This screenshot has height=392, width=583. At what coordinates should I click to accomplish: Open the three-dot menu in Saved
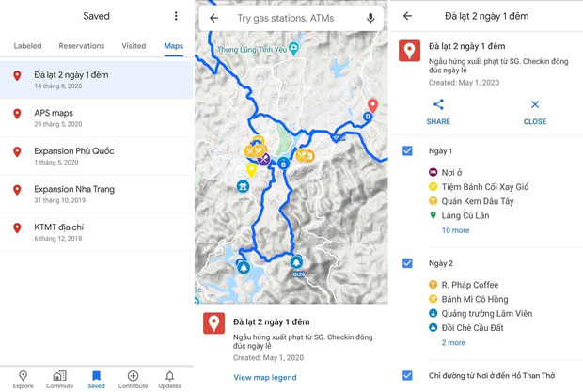176,16
